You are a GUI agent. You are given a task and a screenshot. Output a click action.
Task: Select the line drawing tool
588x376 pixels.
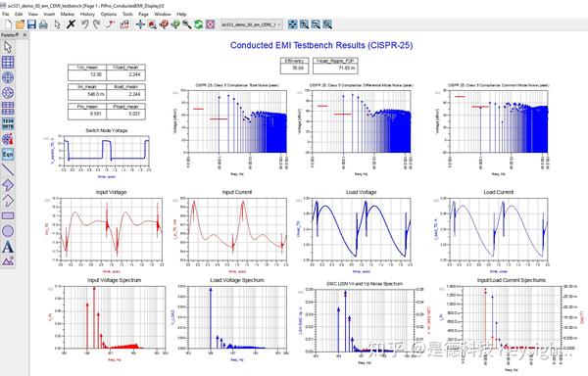[x=8, y=169]
